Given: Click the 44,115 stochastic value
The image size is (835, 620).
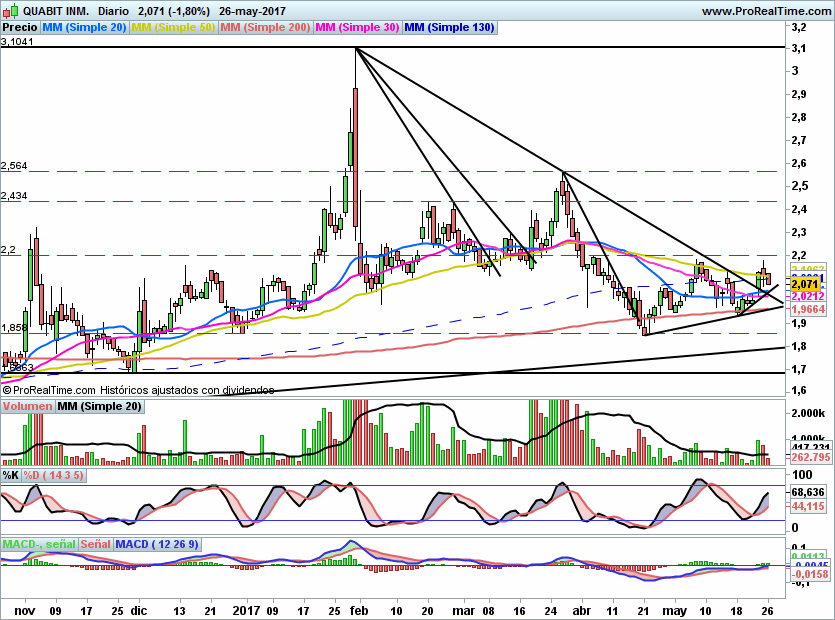Looking at the screenshot, I should pos(808,506).
